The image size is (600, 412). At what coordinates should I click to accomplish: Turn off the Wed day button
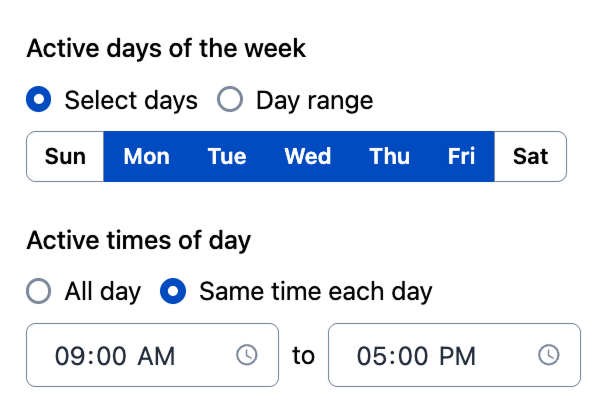(x=308, y=156)
